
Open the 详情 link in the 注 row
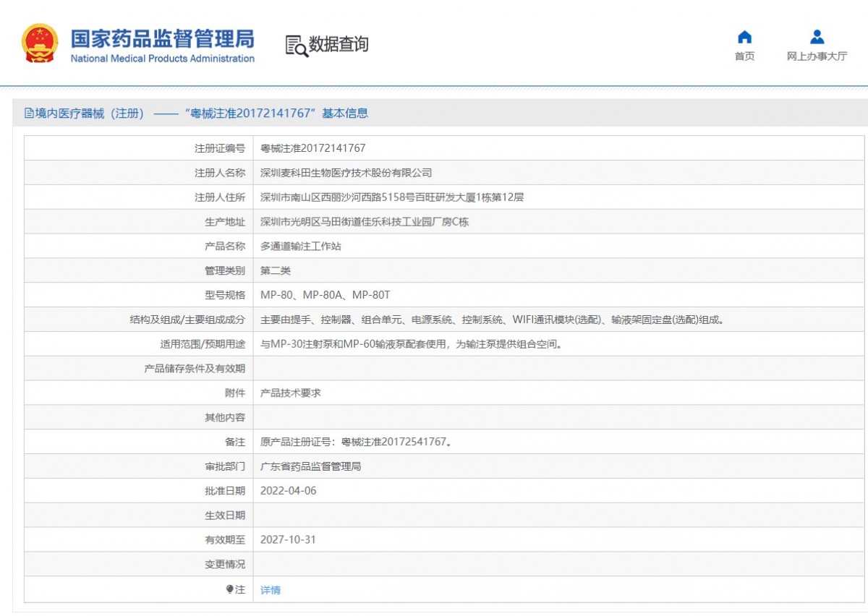click(271, 590)
